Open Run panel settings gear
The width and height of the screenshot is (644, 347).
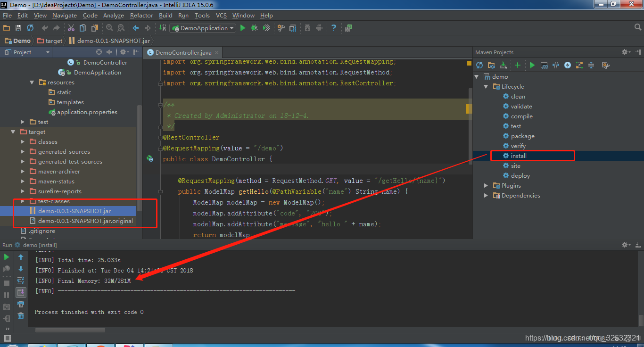point(626,245)
